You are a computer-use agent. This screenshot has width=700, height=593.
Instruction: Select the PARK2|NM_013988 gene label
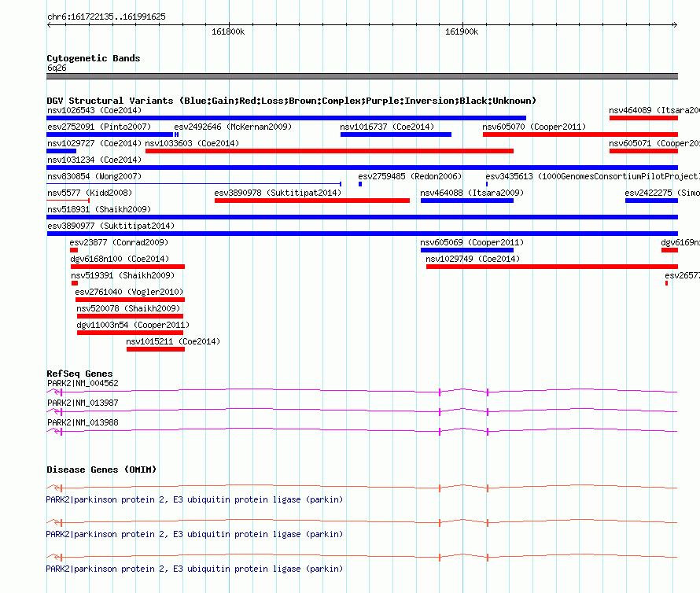point(83,423)
